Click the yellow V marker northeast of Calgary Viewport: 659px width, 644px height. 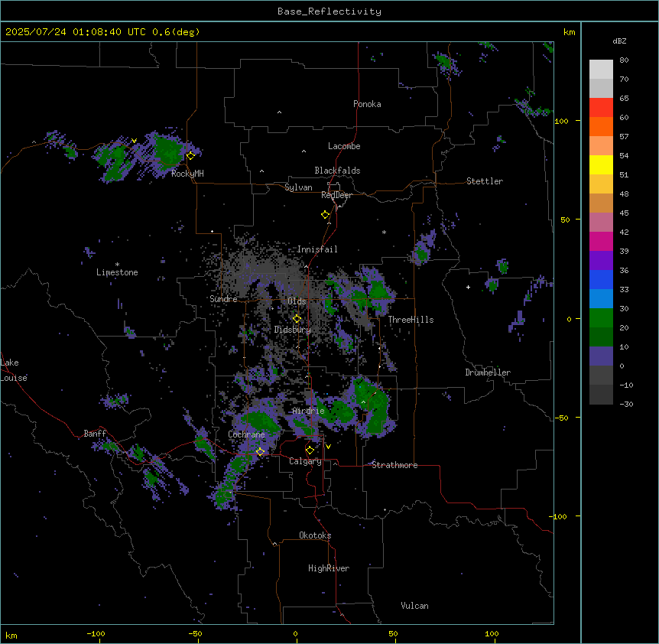[x=328, y=447]
